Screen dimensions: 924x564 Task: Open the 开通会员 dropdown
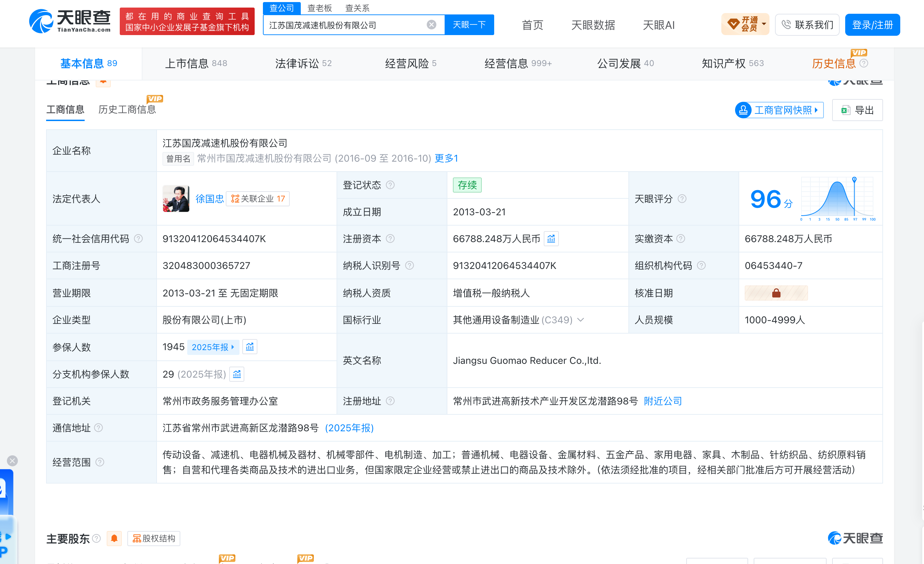745,25
